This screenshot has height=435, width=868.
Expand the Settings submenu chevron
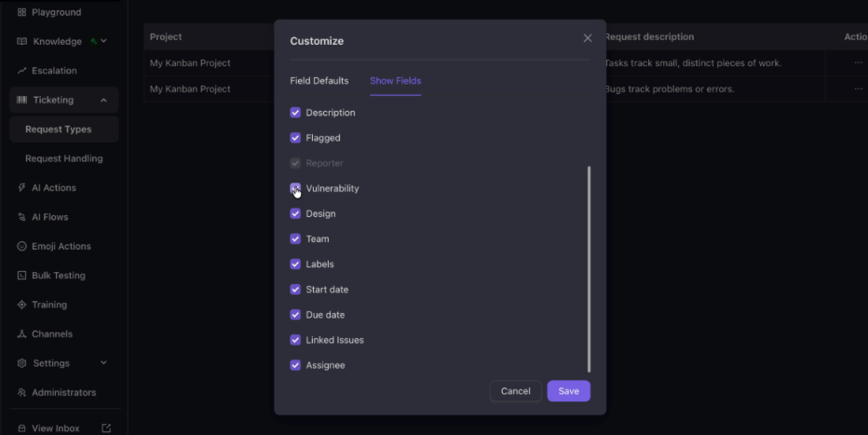103,362
